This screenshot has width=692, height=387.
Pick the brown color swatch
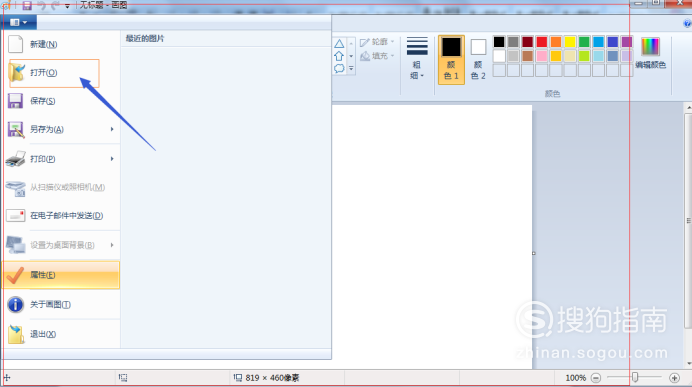527,56
